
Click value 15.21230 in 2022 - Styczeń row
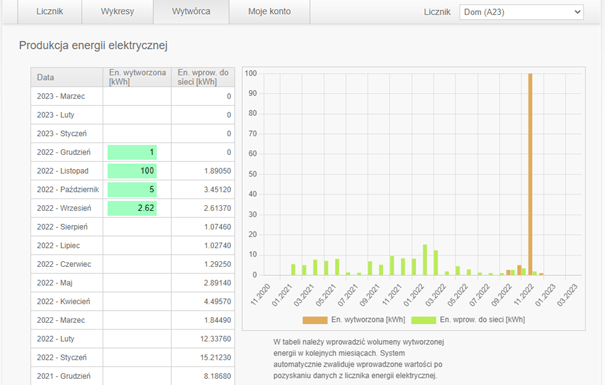[216, 357]
